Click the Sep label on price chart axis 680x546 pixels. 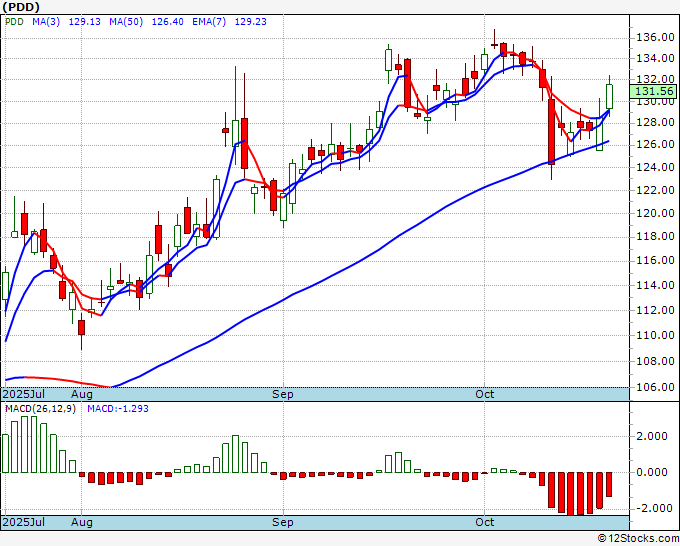point(283,394)
